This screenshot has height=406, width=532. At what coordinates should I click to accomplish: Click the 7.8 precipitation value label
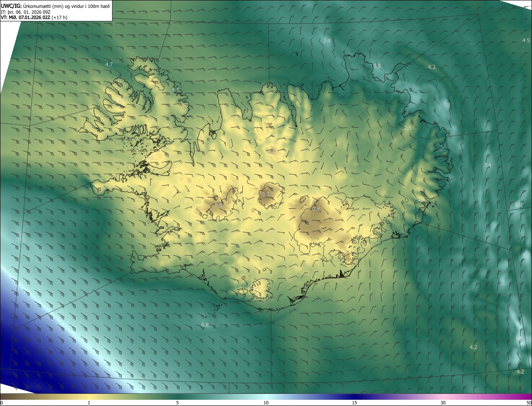click(446, 105)
